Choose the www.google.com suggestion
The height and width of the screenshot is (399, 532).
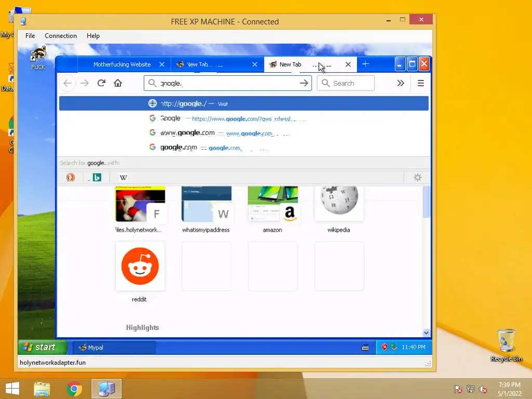click(244, 133)
